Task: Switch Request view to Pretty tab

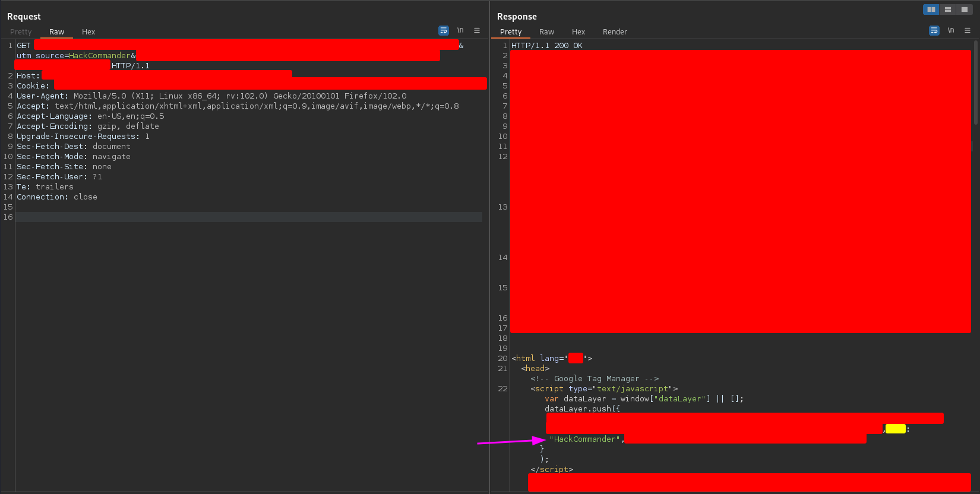Action: click(x=21, y=32)
